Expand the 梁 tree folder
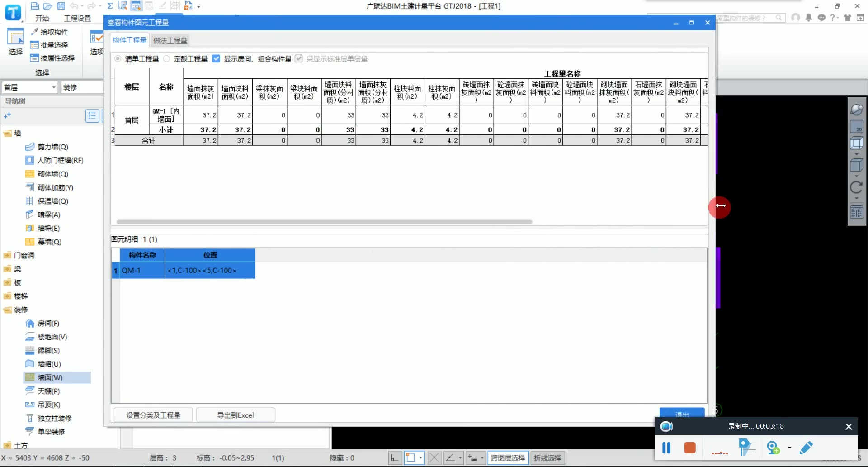868x467 pixels. pos(8,269)
